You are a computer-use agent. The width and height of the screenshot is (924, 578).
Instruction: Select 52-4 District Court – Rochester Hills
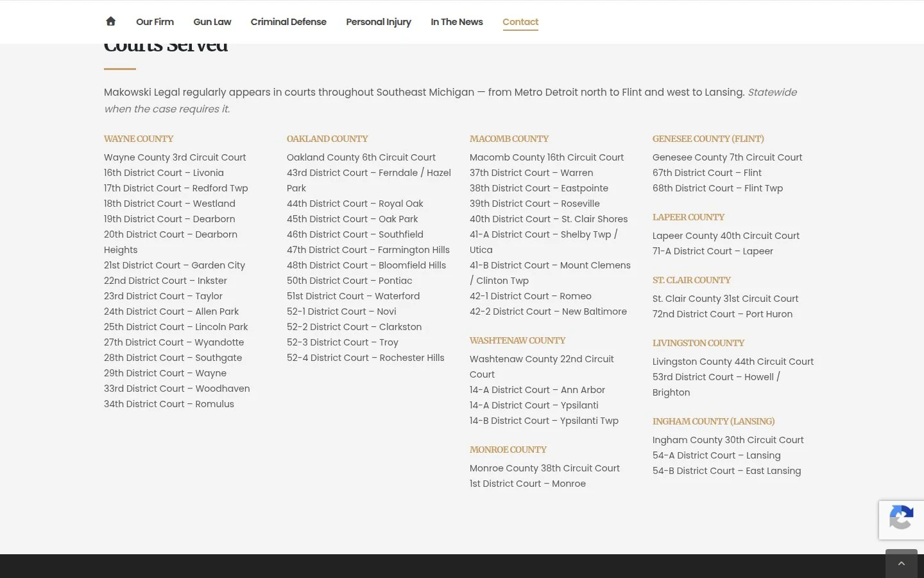click(366, 358)
